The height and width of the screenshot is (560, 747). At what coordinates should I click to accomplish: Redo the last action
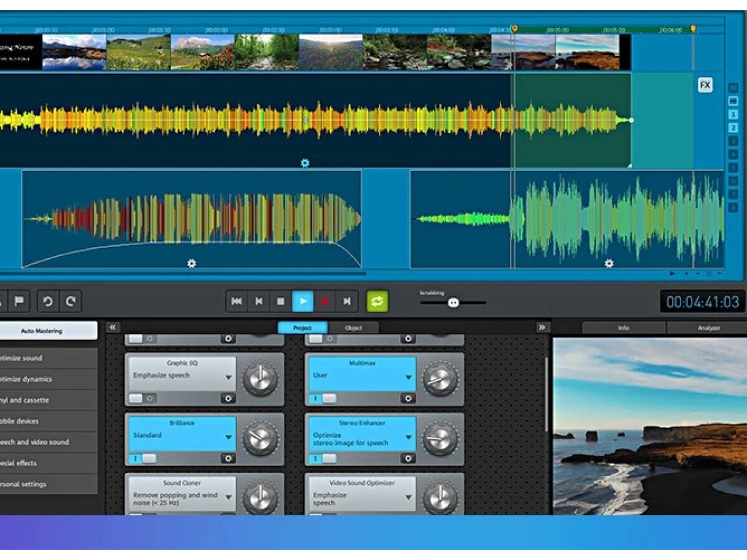(70, 302)
